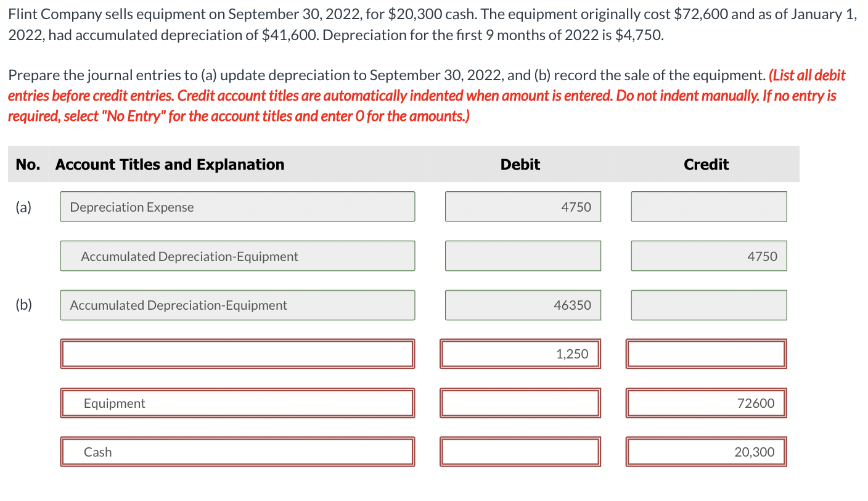Click the Debit column header
Screen dimensions: 868x501
point(520,164)
